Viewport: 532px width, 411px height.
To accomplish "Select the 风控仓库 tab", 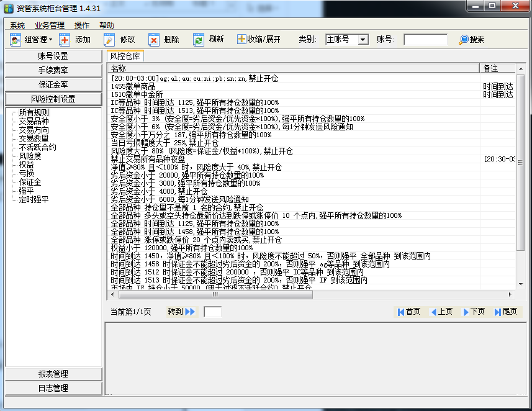I will [125, 56].
